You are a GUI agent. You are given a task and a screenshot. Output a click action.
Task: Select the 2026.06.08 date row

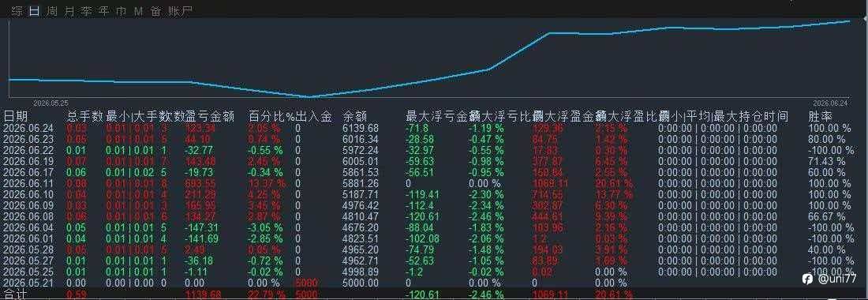28,216
